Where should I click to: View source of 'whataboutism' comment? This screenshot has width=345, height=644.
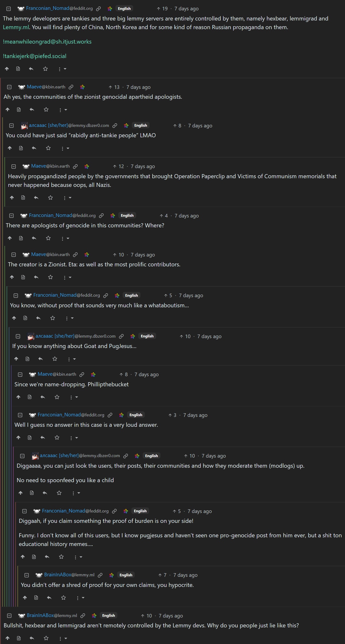(25, 318)
